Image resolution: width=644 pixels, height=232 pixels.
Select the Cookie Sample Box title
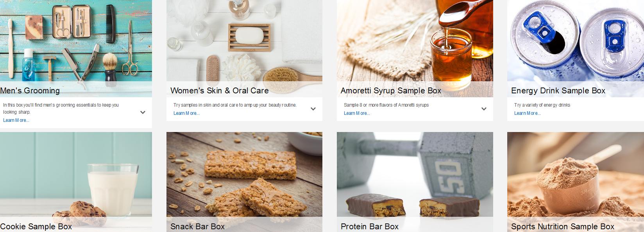click(36, 227)
